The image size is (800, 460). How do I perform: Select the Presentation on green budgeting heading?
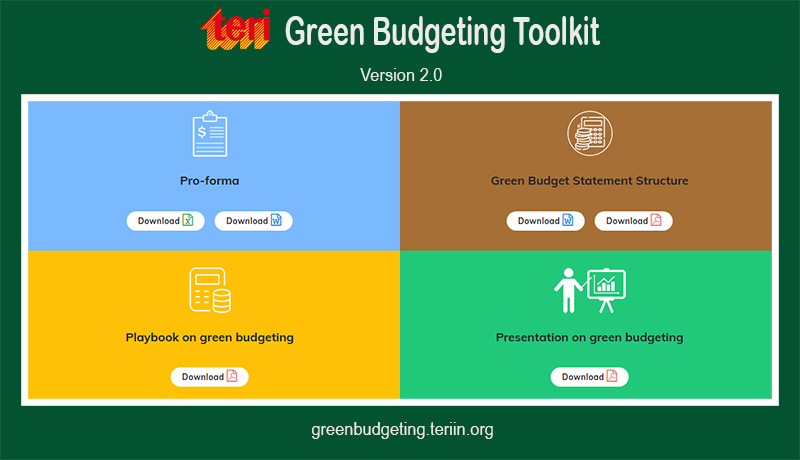click(589, 337)
